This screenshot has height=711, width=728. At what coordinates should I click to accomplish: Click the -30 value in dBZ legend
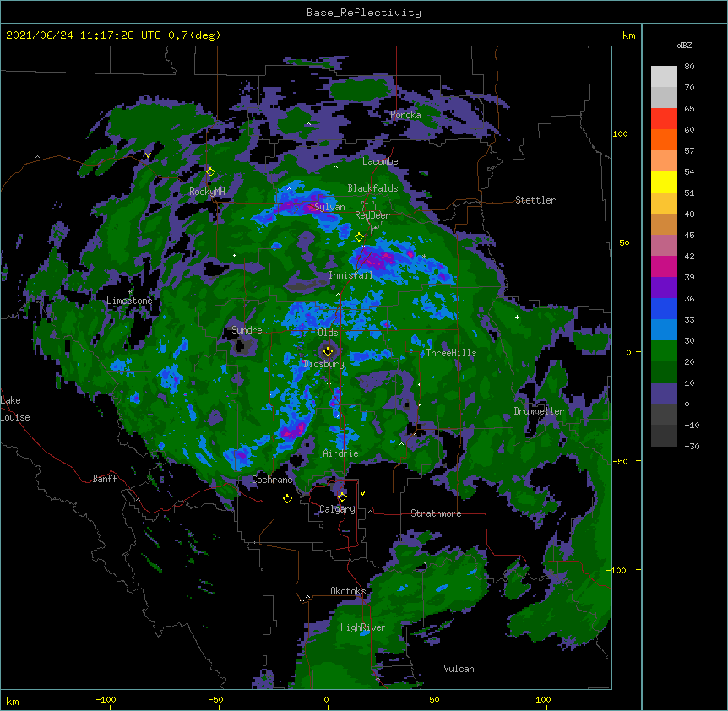[x=692, y=446]
